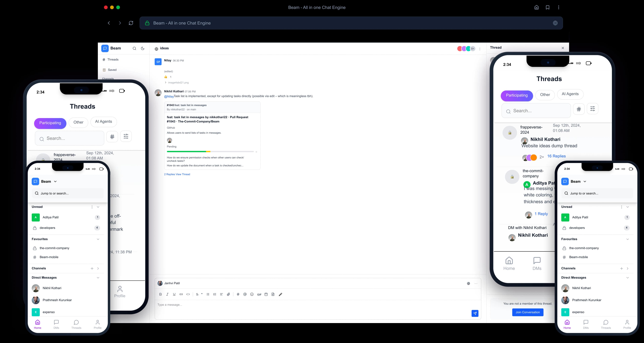Click the Type a message field
The width and height of the screenshot is (644, 343).
click(x=300, y=305)
